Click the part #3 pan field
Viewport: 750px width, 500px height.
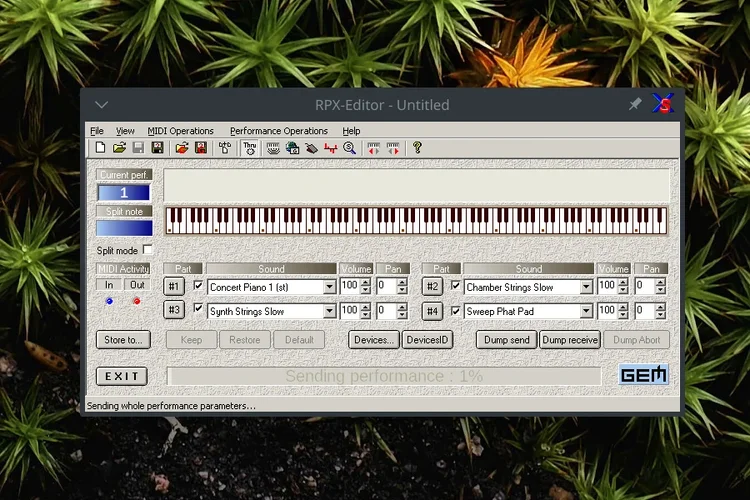[387, 311]
